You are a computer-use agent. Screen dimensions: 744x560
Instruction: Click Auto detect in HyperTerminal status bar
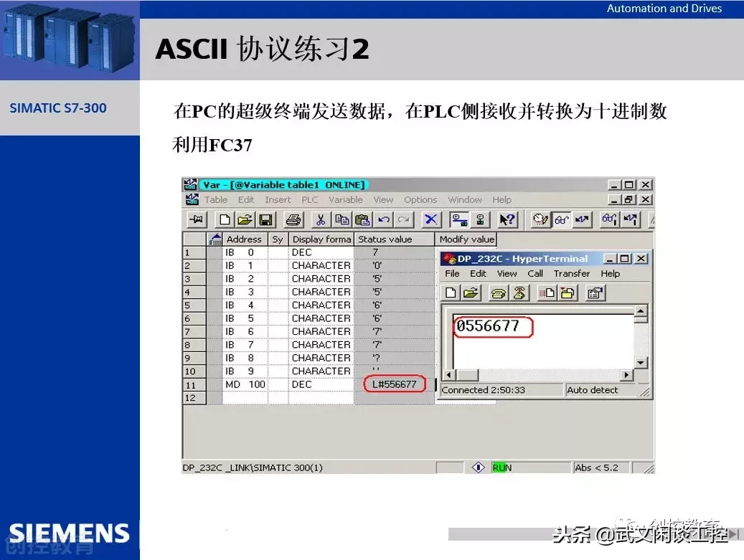[x=592, y=390]
